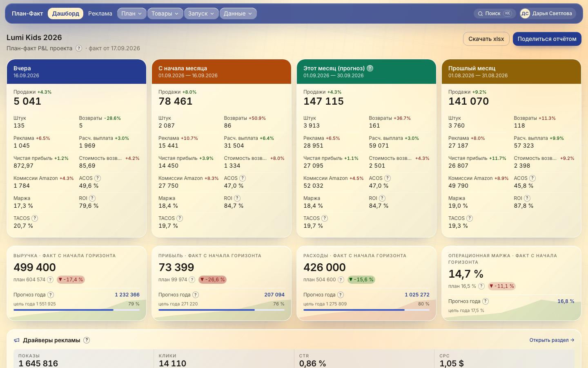Image resolution: width=588 pixels, height=368 pixels.
Task: Open TACOS help icon in Вчера card
Action: [35, 218]
